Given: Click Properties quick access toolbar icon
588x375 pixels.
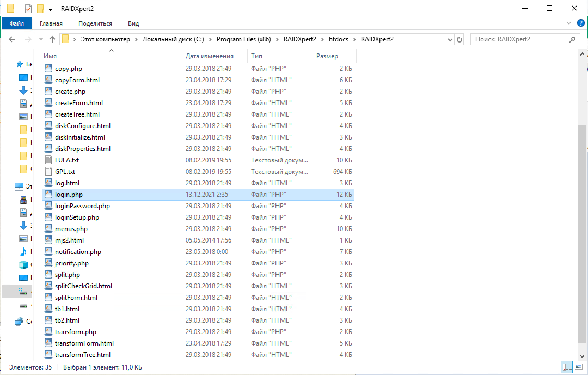Looking at the screenshot, I should (x=28, y=8).
